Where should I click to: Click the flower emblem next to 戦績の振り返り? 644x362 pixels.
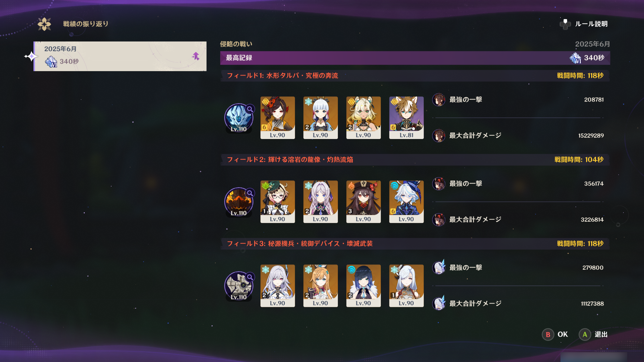44,24
